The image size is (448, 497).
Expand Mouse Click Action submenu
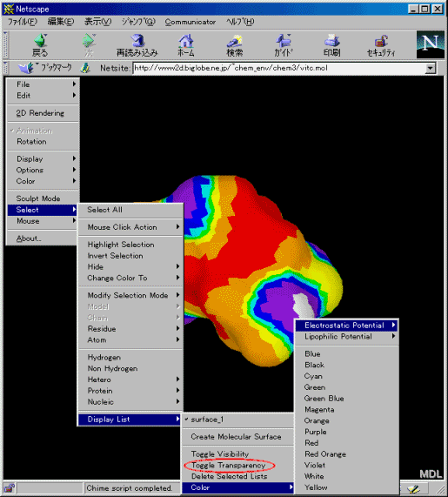coord(130,227)
